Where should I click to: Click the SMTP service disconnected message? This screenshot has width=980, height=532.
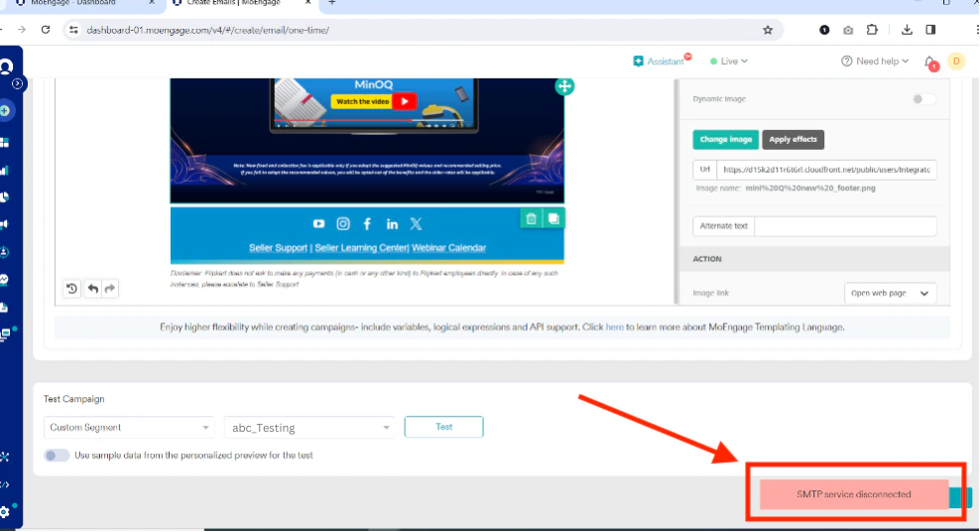point(854,494)
